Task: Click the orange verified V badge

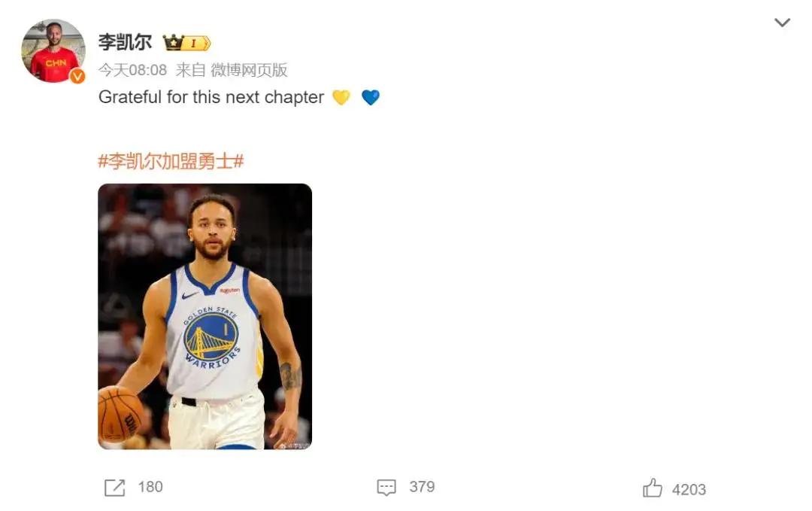Action: 77,76
